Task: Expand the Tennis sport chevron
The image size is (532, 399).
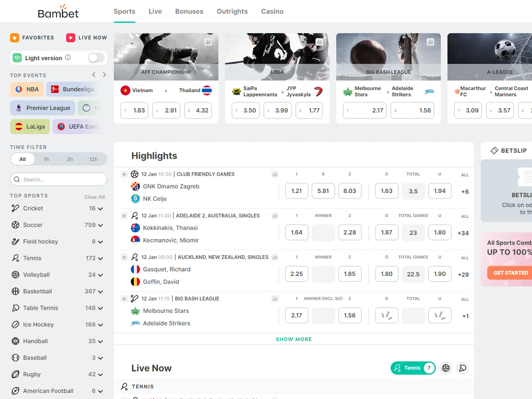Action: (x=100, y=259)
